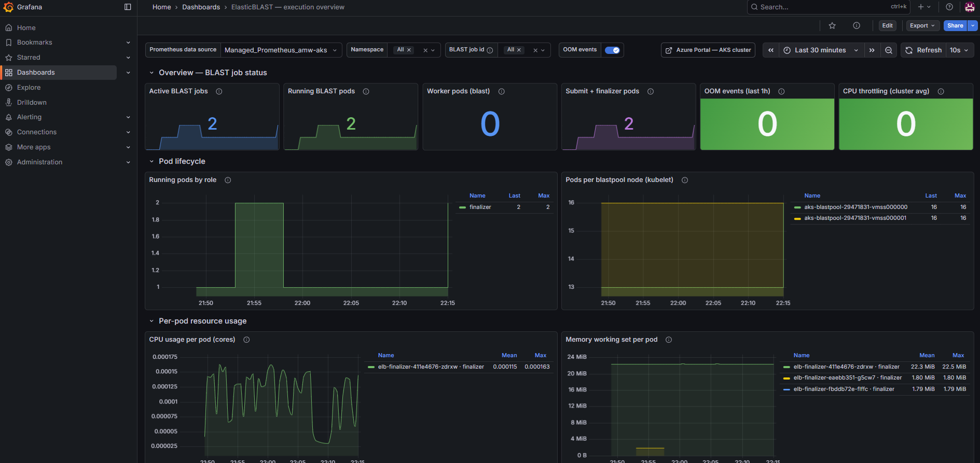The width and height of the screenshot is (980, 463).
Task: Click Home breadcrumb link
Action: [x=161, y=7]
